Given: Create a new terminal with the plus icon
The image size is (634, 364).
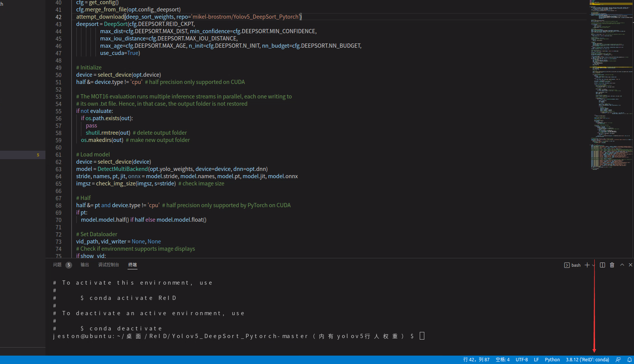Looking at the screenshot, I should pyautogui.click(x=587, y=265).
